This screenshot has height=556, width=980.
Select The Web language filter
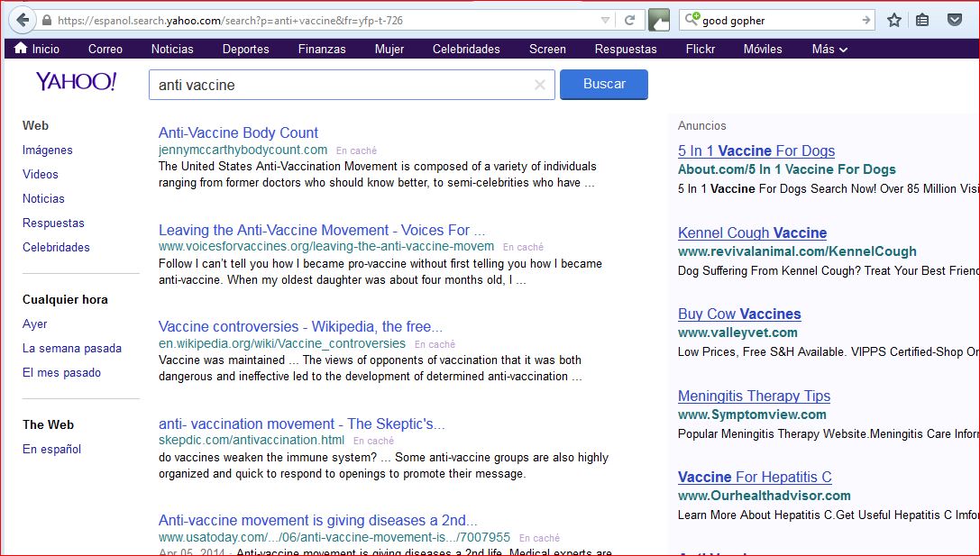pos(48,424)
